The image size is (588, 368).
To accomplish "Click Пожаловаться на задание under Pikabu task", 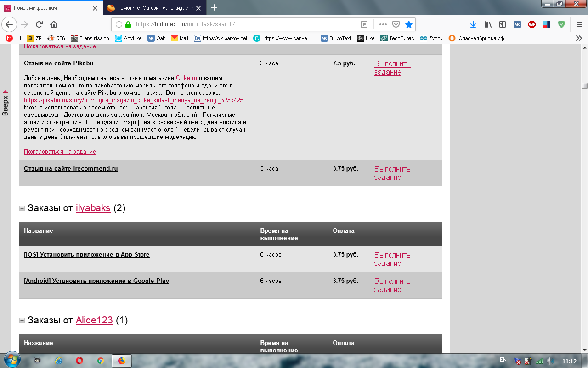I will pos(60,151).
